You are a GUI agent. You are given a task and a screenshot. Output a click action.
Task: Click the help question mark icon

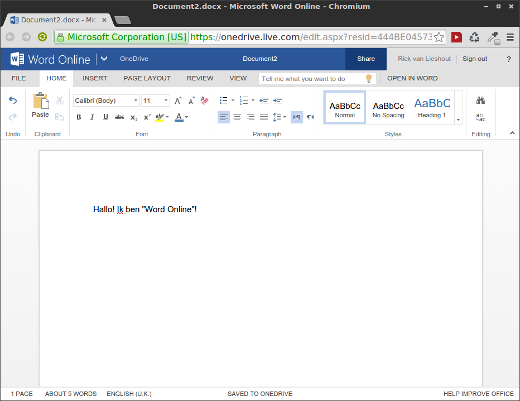tap(509, 59)
